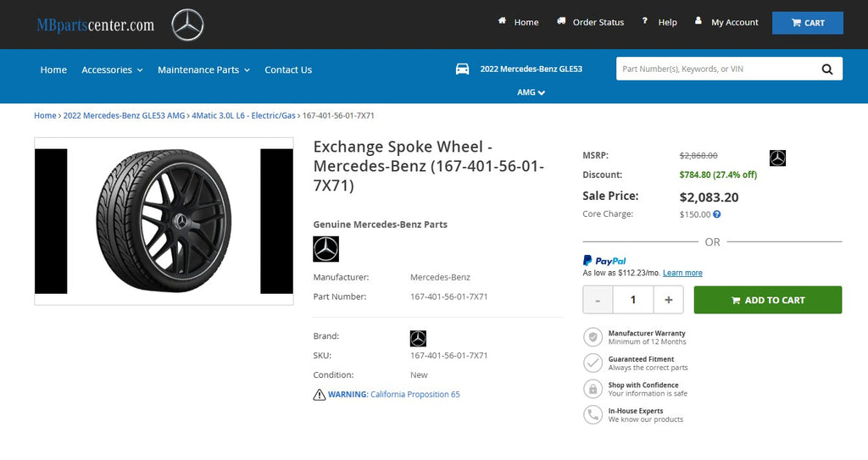Viewport: 868px width, 460px height.
Task: Click the spoke wheel product image
Action: 164,221
